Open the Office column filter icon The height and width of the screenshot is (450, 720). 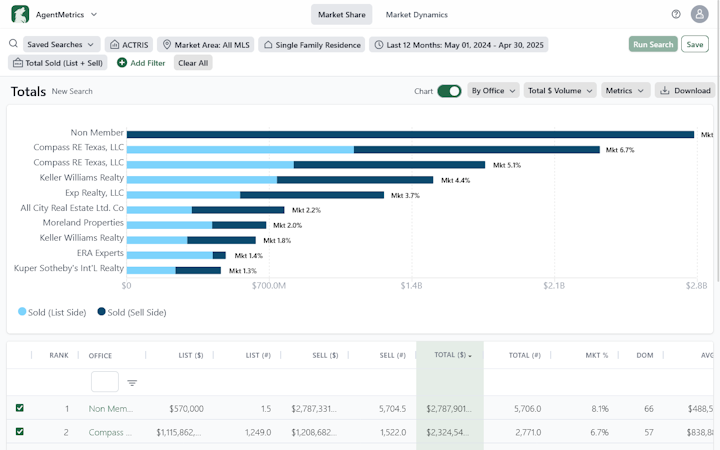(x=132, y=382)
